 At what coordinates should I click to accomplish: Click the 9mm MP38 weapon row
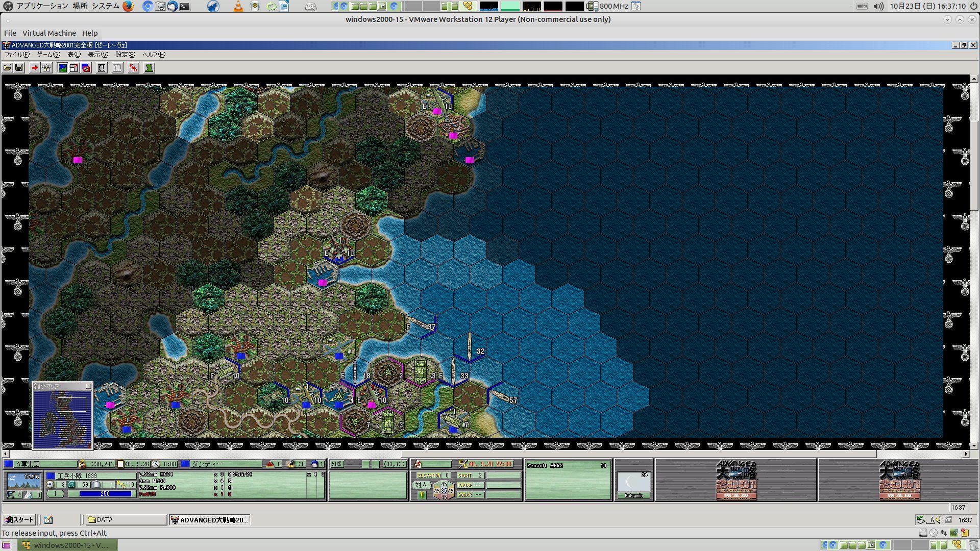pyautogui.click(x=186, y=481)
